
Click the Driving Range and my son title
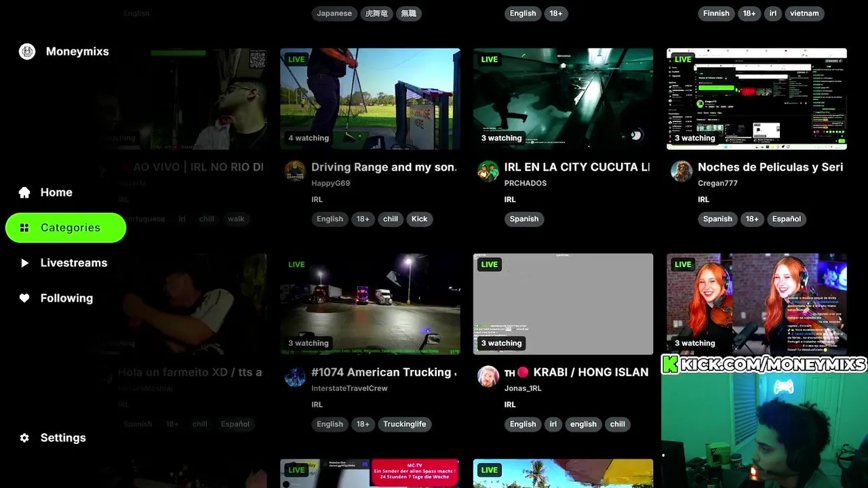(384, 167)
